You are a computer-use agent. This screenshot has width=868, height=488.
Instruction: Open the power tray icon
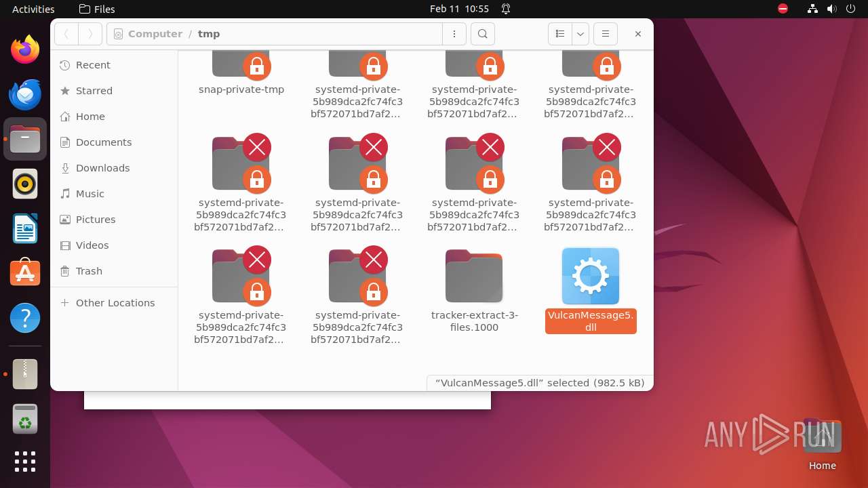pyautogui.click(x=851, y=9)
